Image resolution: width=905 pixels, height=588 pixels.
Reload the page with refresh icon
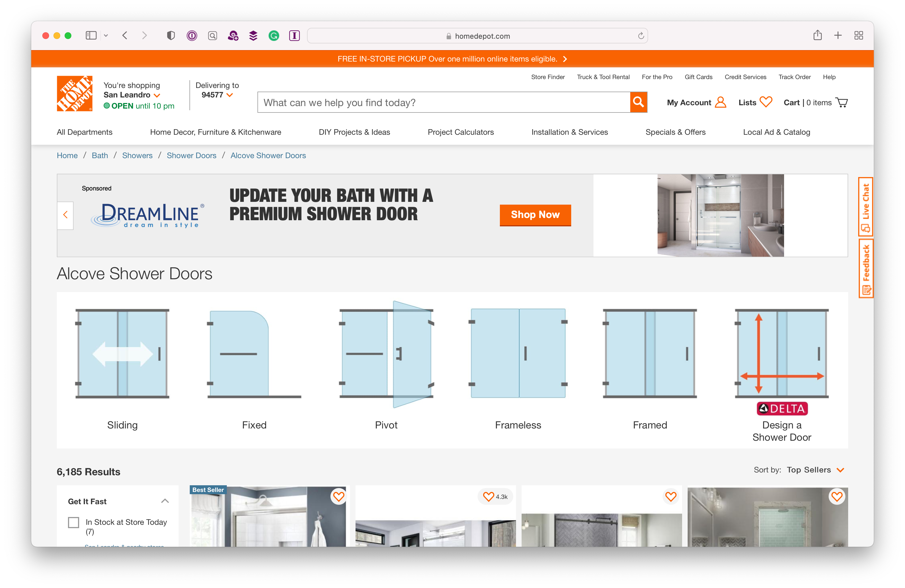point(641,36)
